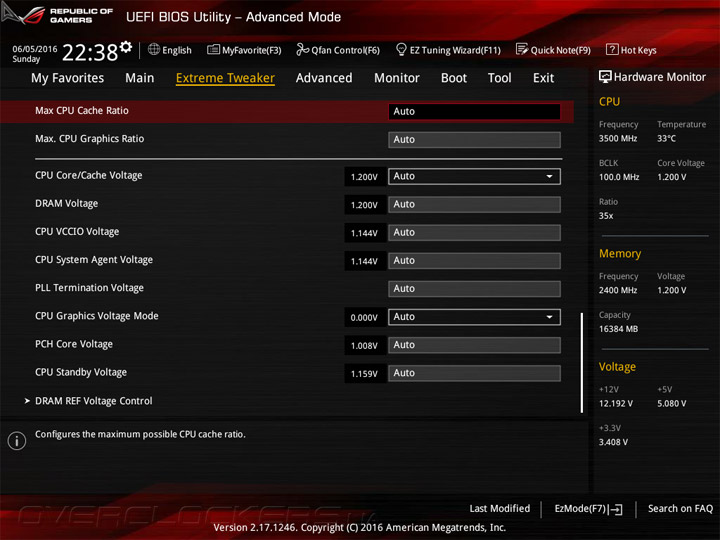Click the 1.159V CPU Standby Voltage value

(x=364, y=373)
